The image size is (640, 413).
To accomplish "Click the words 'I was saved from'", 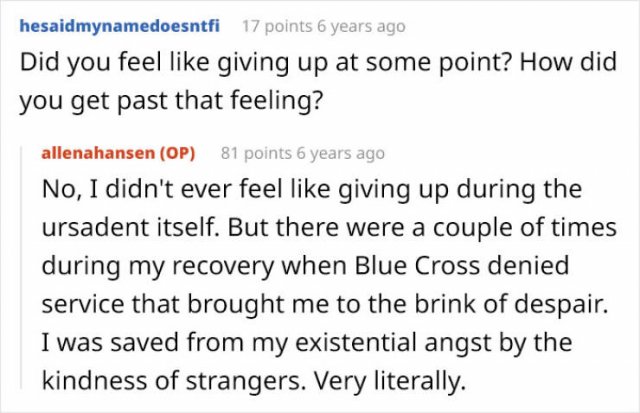I will point(142,342).
